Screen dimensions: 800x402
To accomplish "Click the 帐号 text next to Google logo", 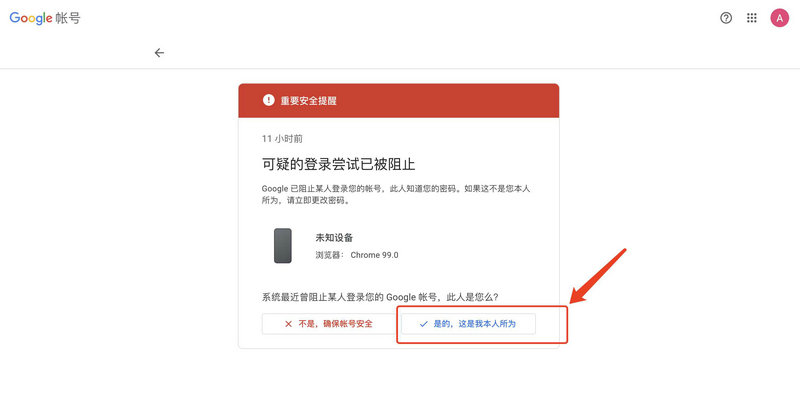I will pos(68,18).
